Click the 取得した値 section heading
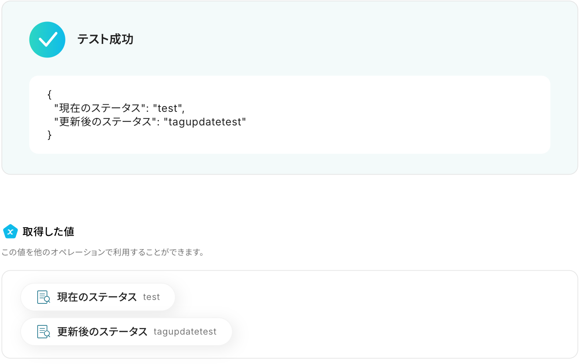 click(48, 232)
